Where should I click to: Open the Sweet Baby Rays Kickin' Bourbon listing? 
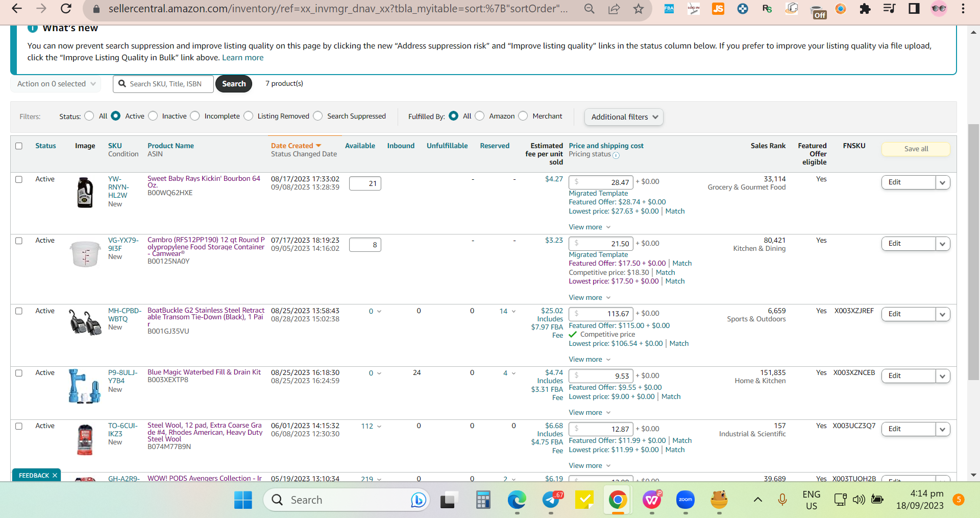click(204, 181)
